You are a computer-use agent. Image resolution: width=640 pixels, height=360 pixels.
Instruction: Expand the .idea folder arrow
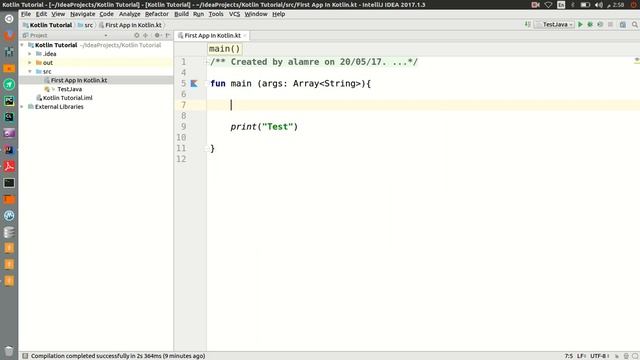(x=30, y=54)
